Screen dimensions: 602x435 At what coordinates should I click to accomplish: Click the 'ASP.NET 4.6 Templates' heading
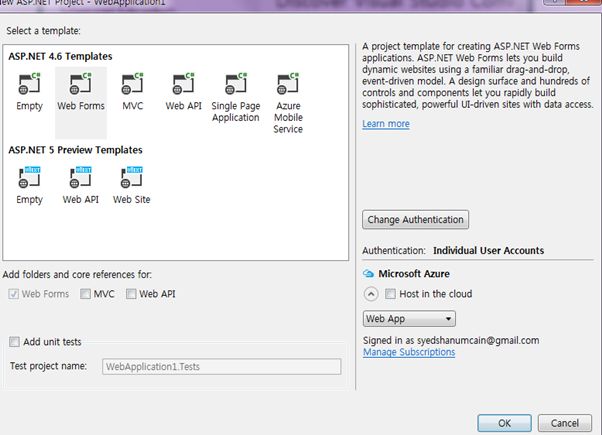click(60, 56)
